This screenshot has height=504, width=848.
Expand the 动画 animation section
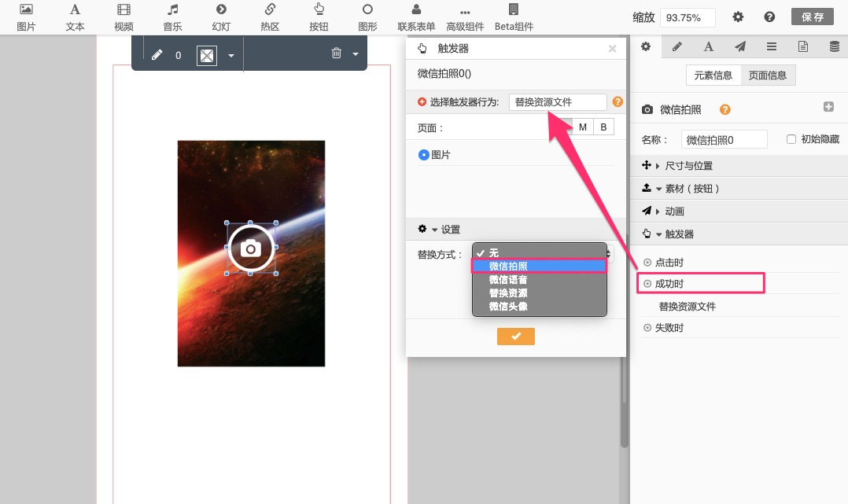pyautogui.click(x=674, y=212)
